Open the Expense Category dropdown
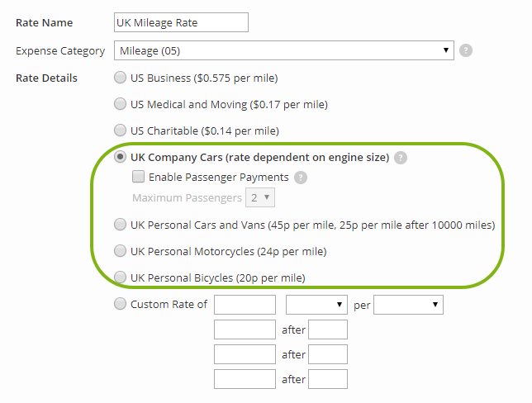The height and width of the screenshot is (403, 532). (283, 51)
